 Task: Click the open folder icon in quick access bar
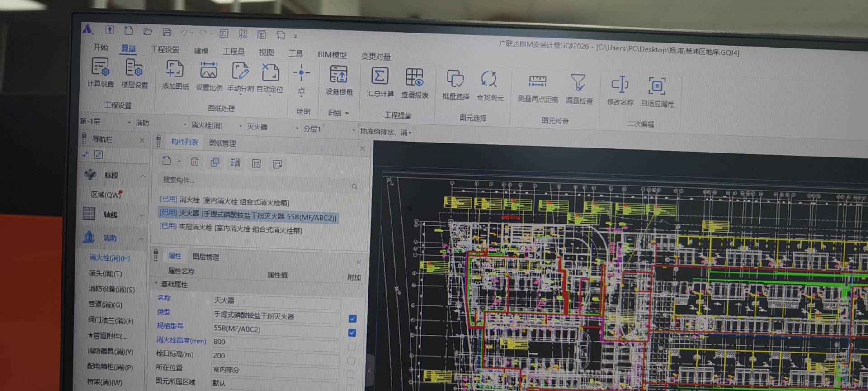tap(147, 31)
